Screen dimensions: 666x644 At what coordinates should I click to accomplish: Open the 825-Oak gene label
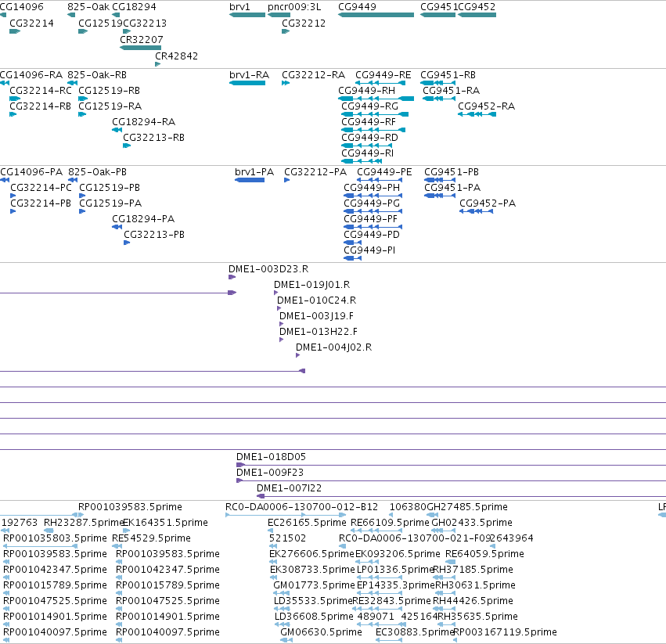pyautogui.click(x=88, y=7)
